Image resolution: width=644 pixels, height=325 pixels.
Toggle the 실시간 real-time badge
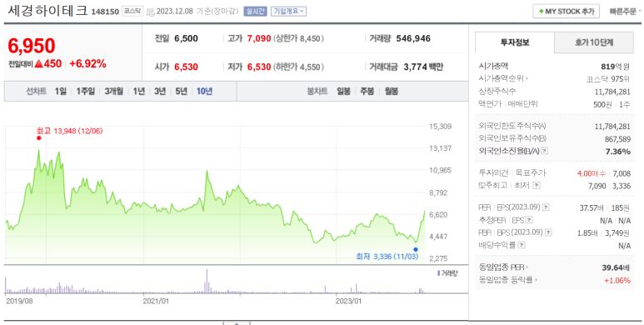click(255, 12)
